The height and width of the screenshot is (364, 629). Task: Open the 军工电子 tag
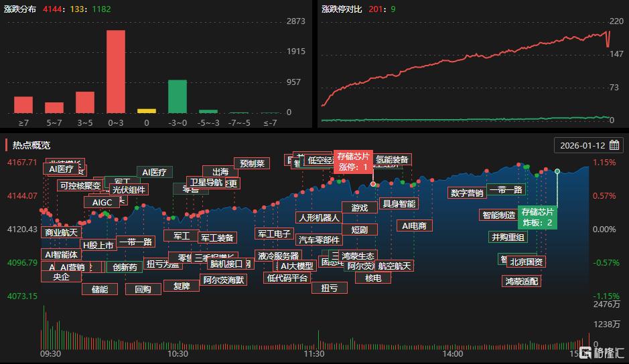[275, 234]
